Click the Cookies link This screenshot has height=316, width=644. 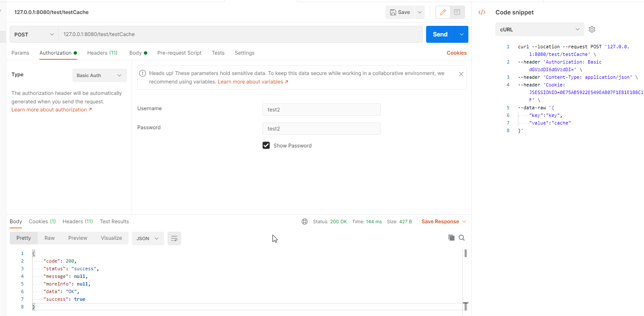[457, 53]
